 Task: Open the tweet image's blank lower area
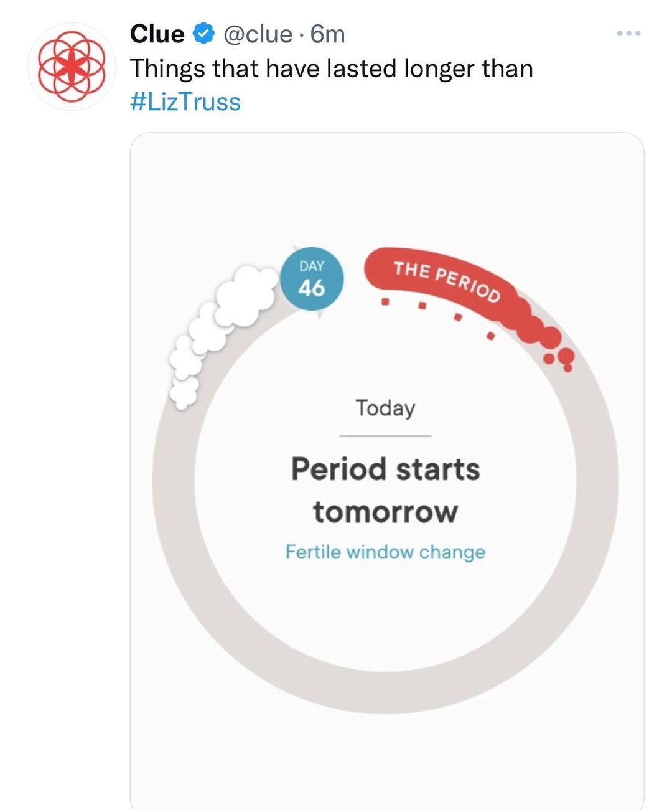[x=386, y=766]
